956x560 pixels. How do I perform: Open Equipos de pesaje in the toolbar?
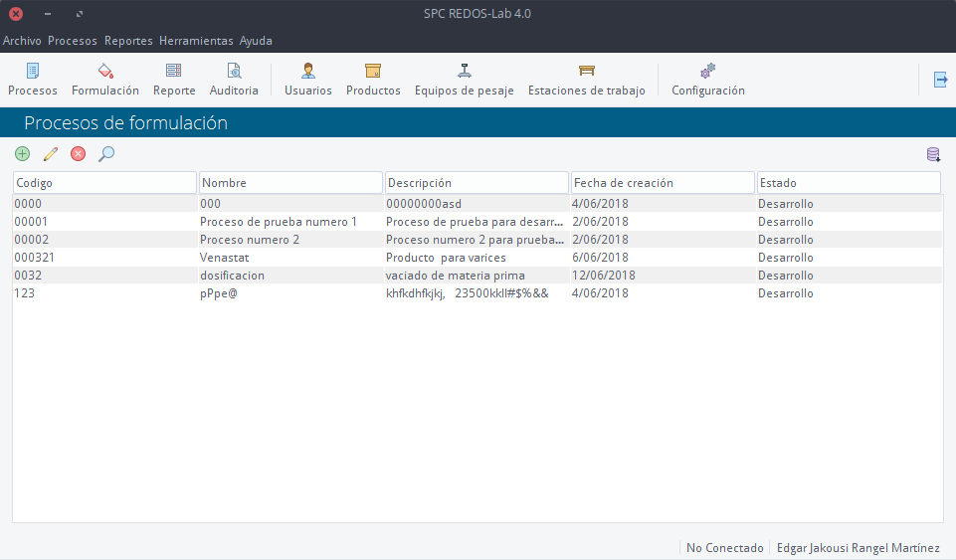[464, 80]
